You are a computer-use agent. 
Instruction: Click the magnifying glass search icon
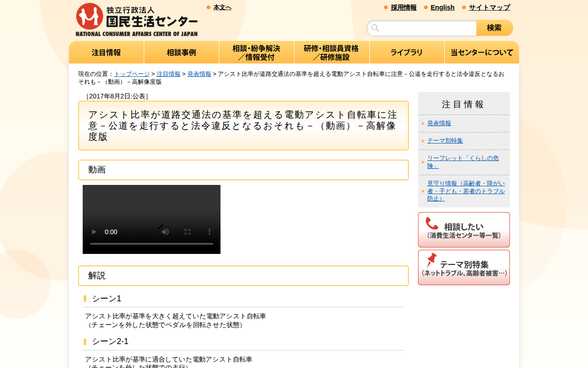pos(375,28)
